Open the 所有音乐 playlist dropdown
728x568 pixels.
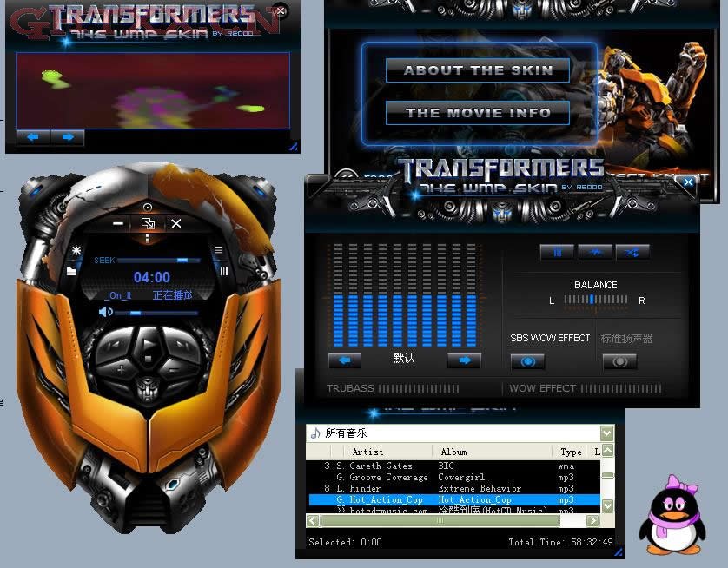[x=606, y=433]
